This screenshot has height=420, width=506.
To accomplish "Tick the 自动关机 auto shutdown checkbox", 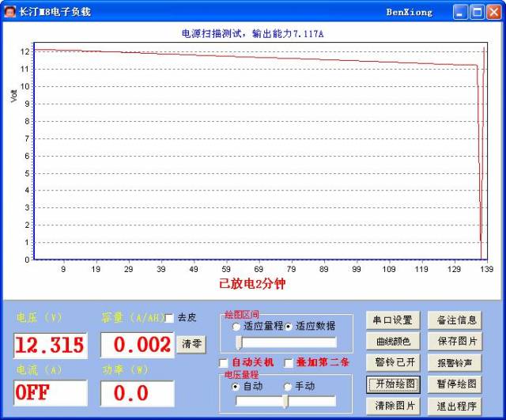I will [224, 362].
